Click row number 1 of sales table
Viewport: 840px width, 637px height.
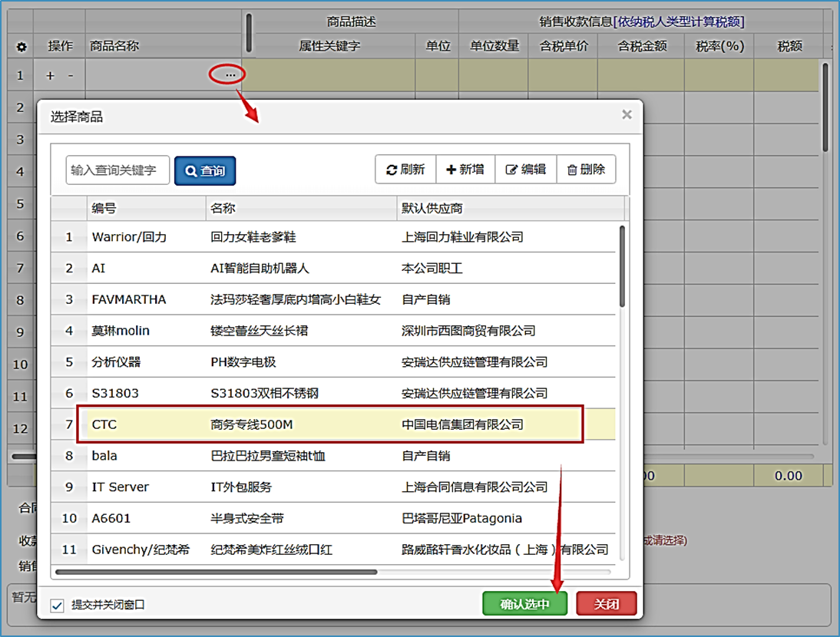click(x=20, y=75)
